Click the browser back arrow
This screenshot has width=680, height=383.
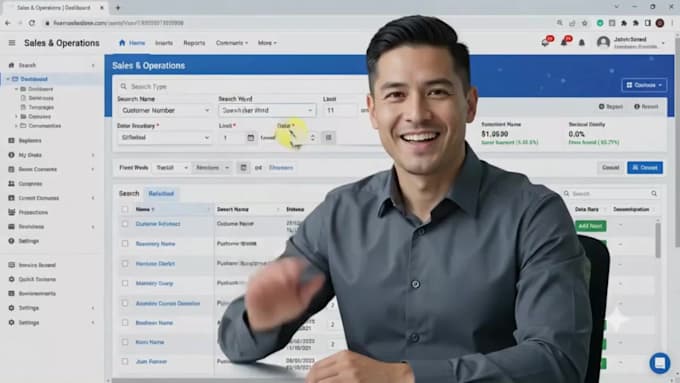[x=7, y=23]
